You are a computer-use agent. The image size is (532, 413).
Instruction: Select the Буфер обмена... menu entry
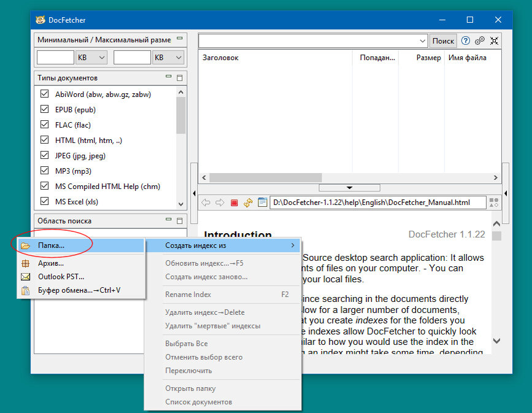pyautogui.click(x=82, y=290)
